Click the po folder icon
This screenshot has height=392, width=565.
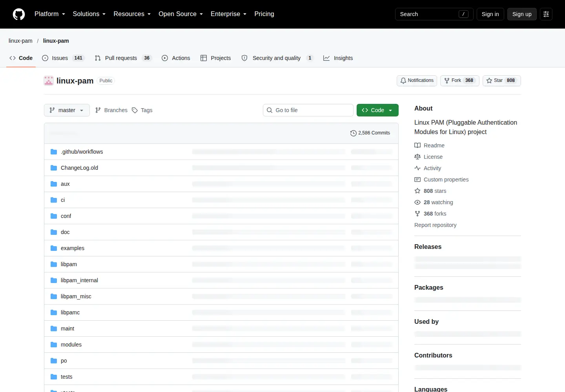pos(54,361)
